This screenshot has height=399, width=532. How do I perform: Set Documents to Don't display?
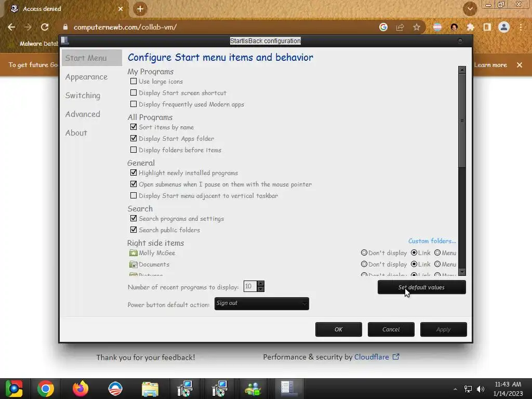click(x=364, y=264)
